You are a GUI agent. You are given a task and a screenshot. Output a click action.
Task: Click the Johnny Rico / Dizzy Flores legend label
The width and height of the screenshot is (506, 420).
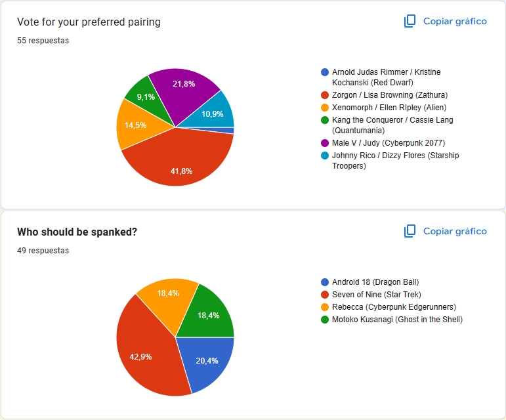click(395, 161)
